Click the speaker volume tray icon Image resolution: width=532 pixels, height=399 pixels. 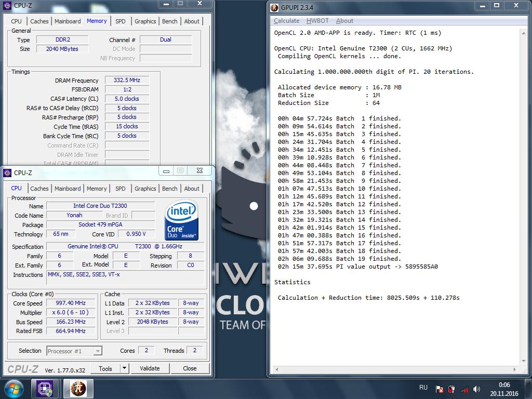pyautogui.click(x=477, y=389)
